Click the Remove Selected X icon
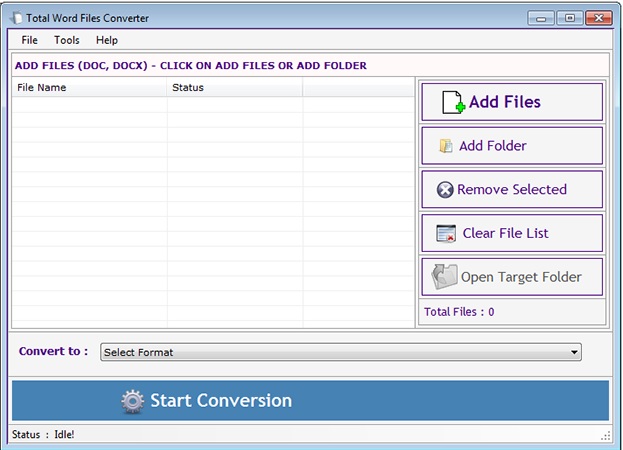 445,190
